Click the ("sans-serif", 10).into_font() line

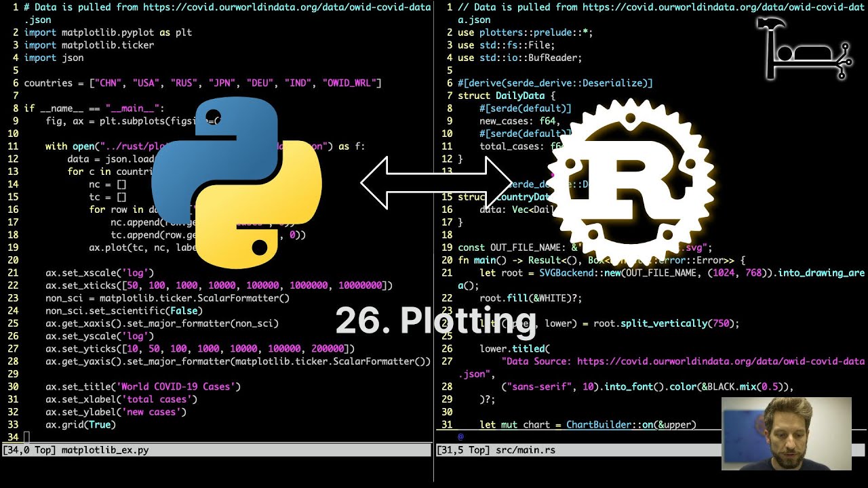tap(648, 386)
